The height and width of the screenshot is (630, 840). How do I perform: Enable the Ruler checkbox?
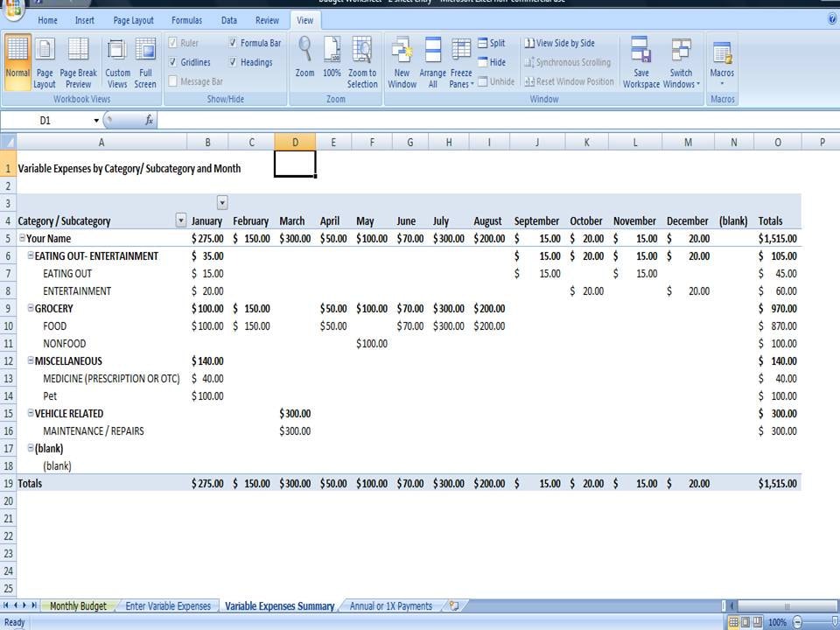[172, 42]
